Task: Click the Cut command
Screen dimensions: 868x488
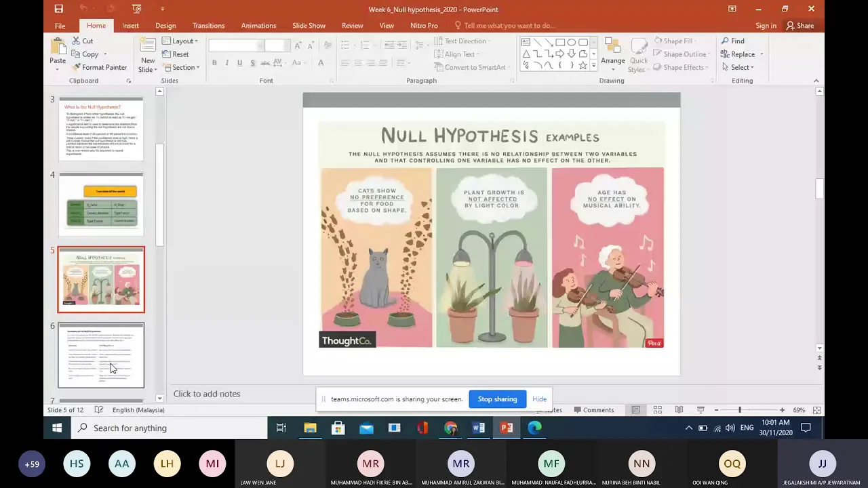Action: 82,41
